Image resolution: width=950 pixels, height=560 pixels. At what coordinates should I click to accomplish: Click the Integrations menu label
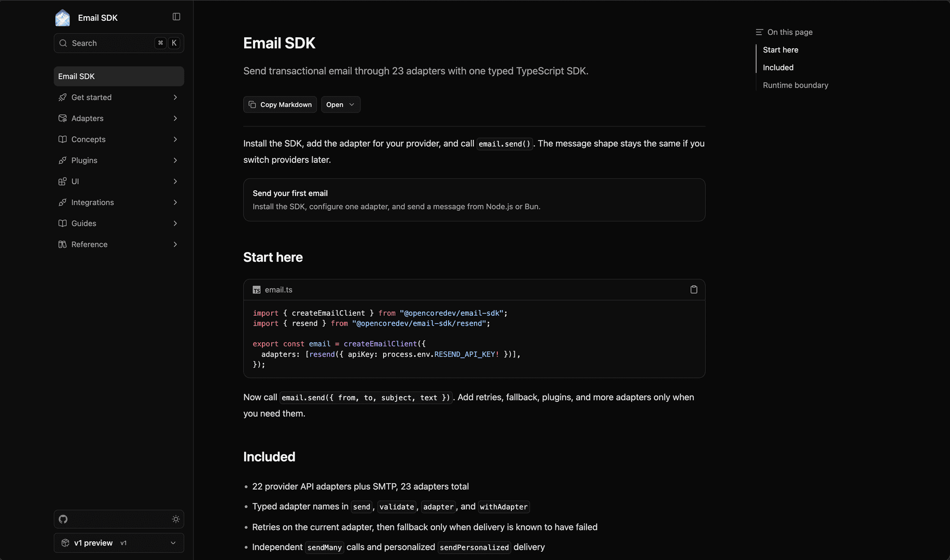[92, 202]
